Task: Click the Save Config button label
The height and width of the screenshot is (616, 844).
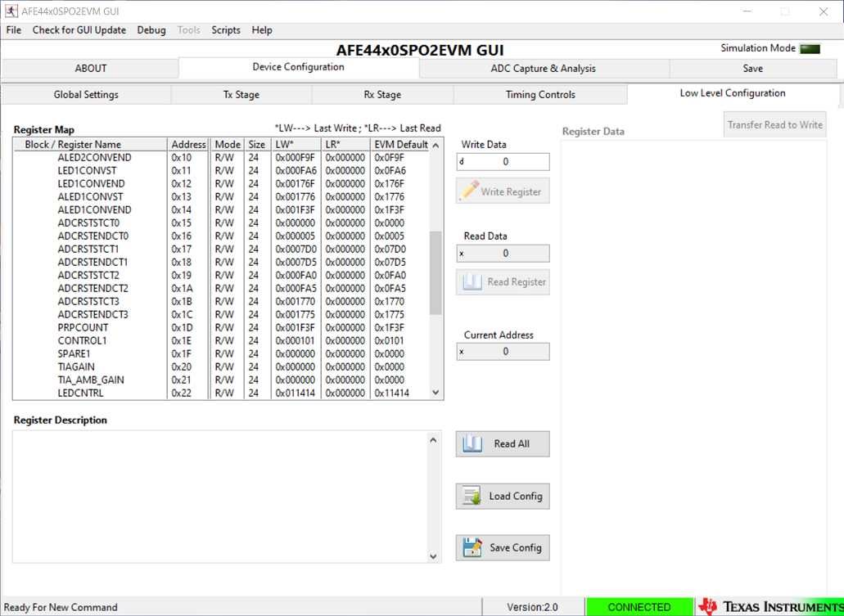Action: [x=516, y=547]
